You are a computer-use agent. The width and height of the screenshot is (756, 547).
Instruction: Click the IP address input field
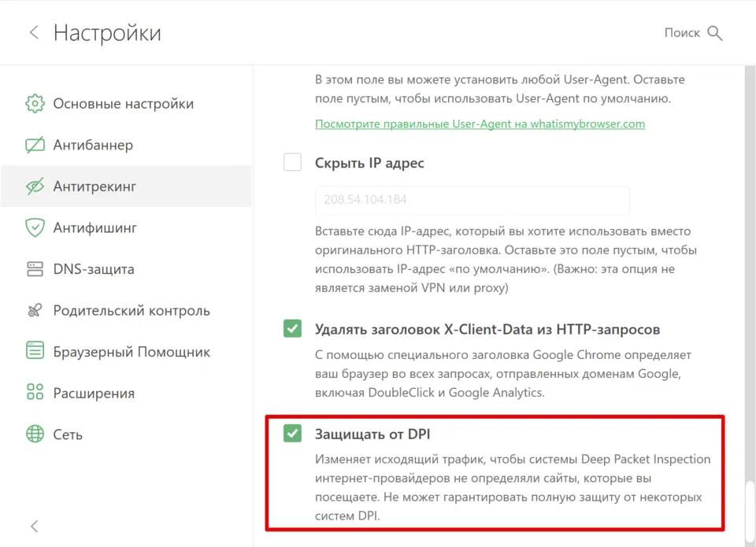[x=472, y=200]
